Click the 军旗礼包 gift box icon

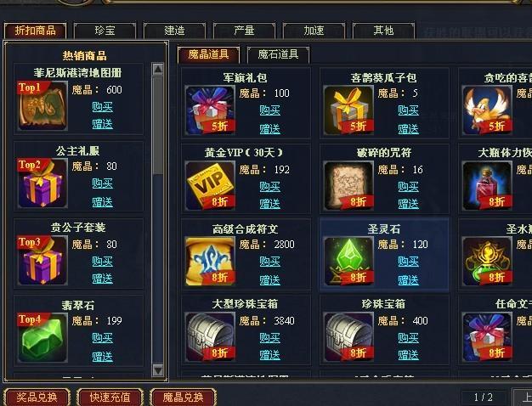pyautogui.click(x=210, y=110)
